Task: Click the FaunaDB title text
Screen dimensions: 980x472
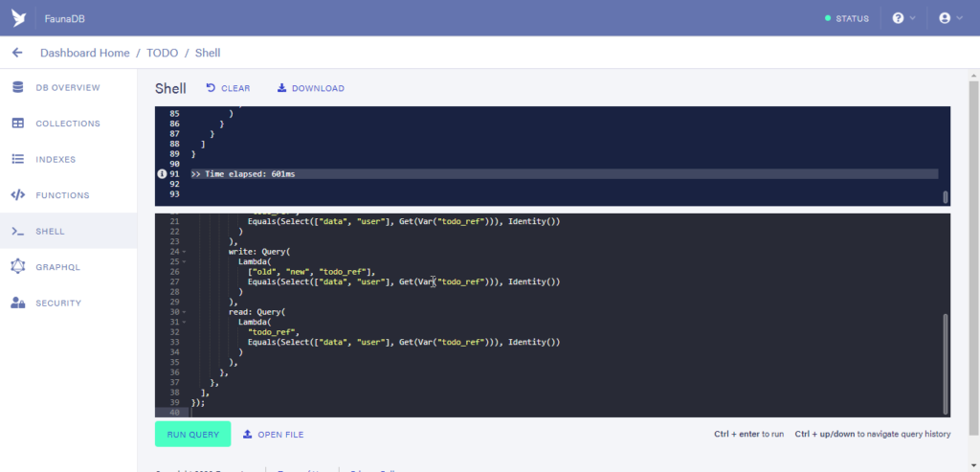Action: (x=64, y=18)
